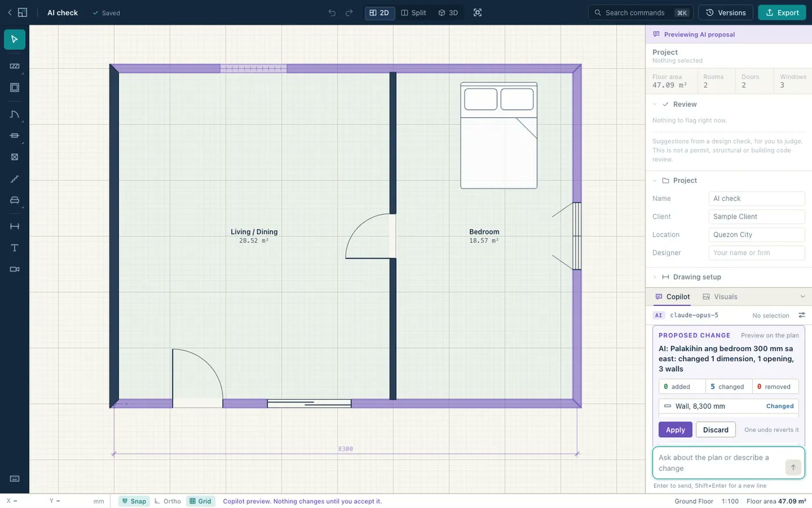Focus the Designer name field
The width and height of the screenshot is (812, 508).
[x=757, y=253]
